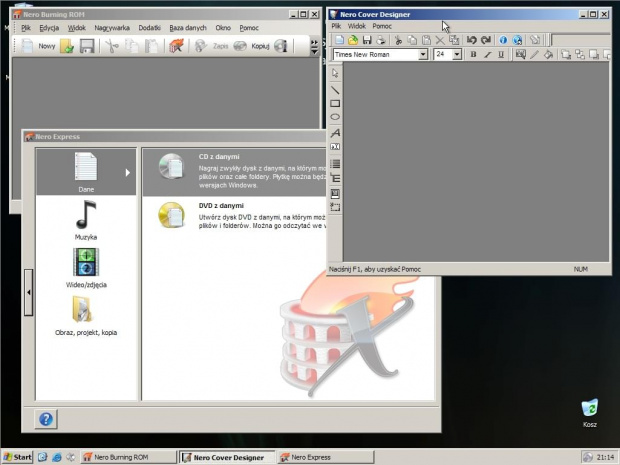Viewport: 620px width, 465px height.
Task: Toggle Underline text formatting
Action: click(500, 55)
